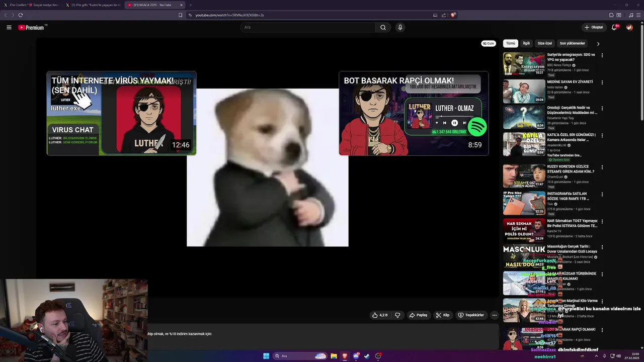Screen dimensions: 644x362
Task: Click the BBC News Türkçe channel name
Action: click(x=559, y=65)
